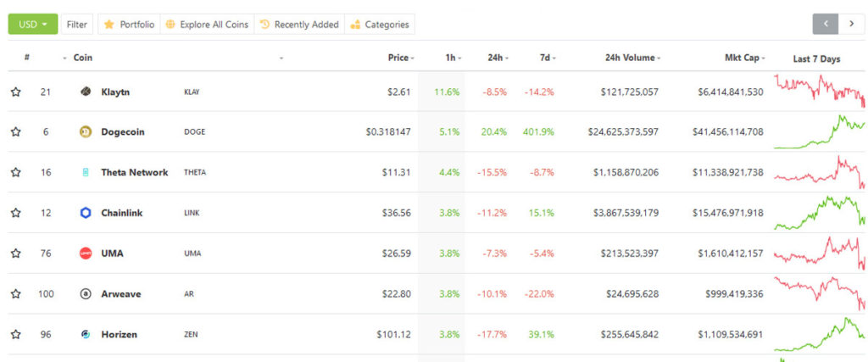
Task: Open the Arweave coin page
Action: click(x=120, y=294)
